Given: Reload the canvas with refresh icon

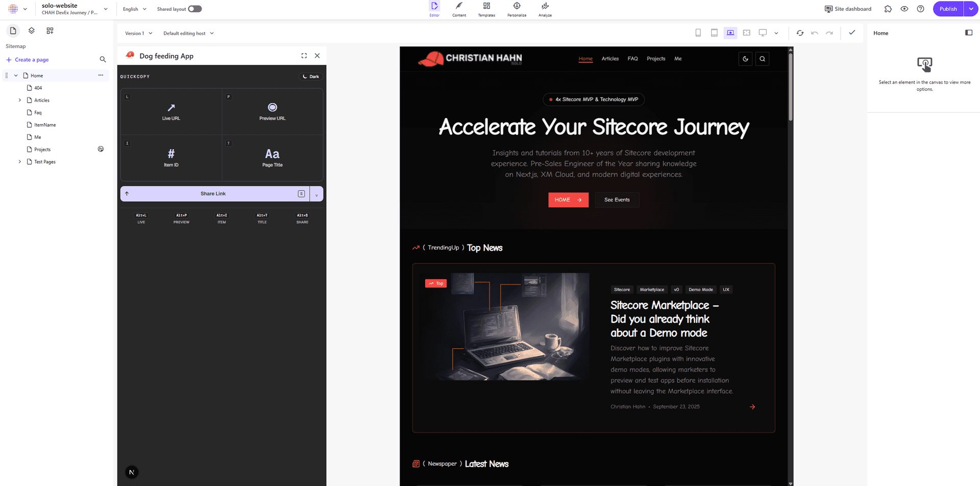Looking at the screenshot, I should (800, 33).
